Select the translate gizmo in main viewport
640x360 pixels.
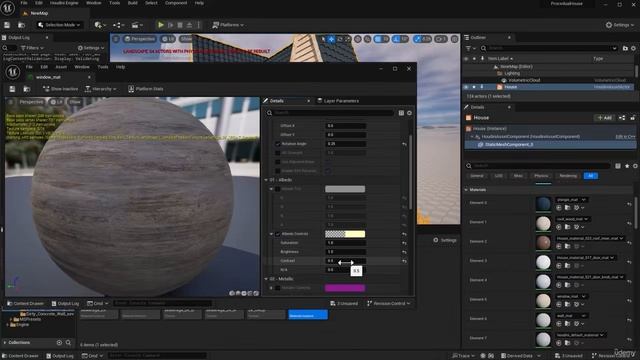(x=331, y=39)
